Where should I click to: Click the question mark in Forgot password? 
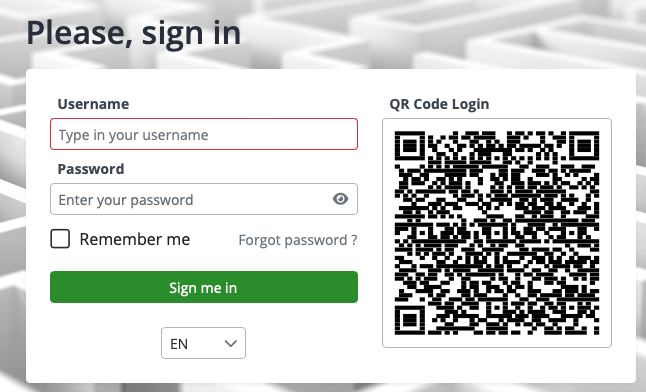(354, 240)
